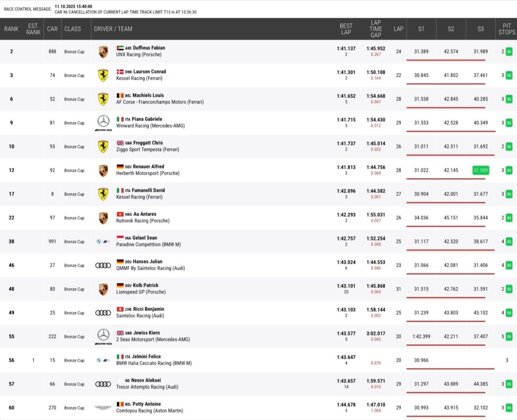
Task: Click the green highlighted S3 time 31.589
Action: [481, 171]
